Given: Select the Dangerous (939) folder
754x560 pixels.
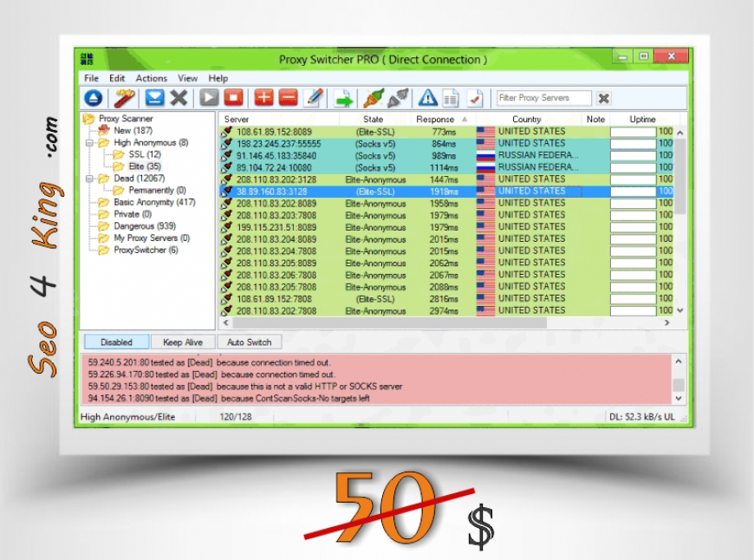Looking at the screenshot, I should coord(145,226).
